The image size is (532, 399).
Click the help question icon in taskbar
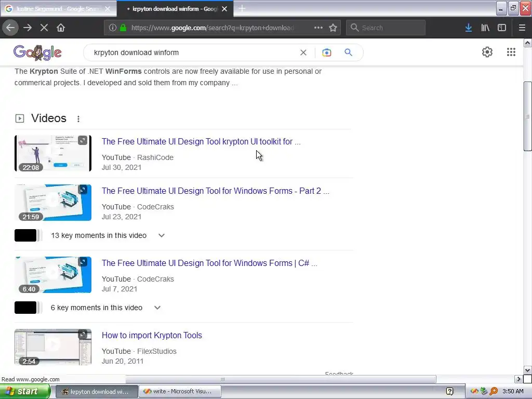pos(450,392)
